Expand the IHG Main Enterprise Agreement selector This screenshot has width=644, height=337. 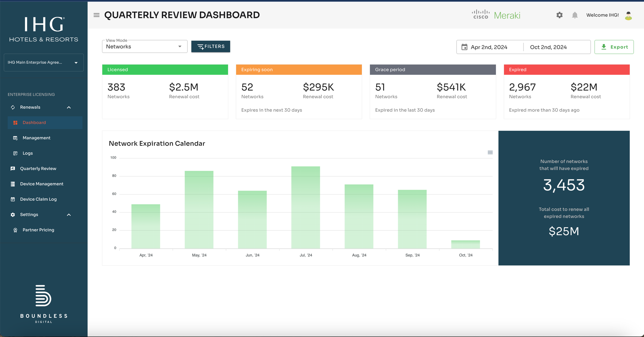tap(76, 62)
